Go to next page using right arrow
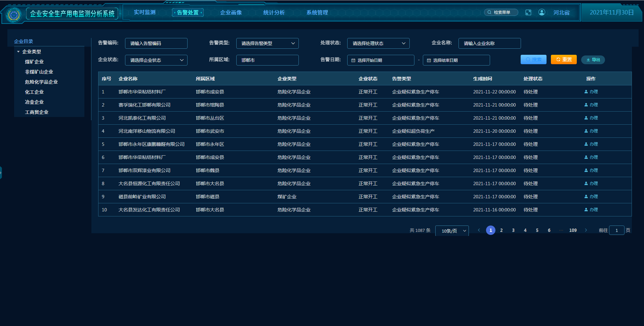Image resolution: width=644 pixels, height=326 pixels. pyautogui.click(x=586, y=230)
